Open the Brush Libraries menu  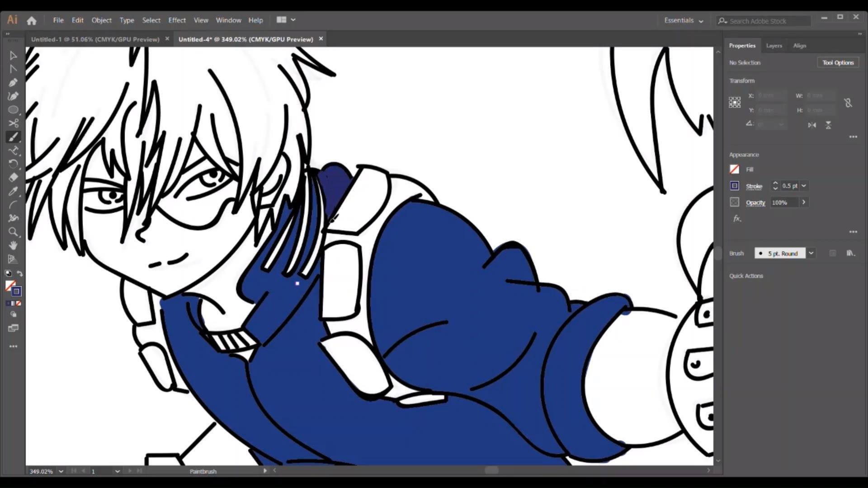pyautogui.click(x=851, y=253)
